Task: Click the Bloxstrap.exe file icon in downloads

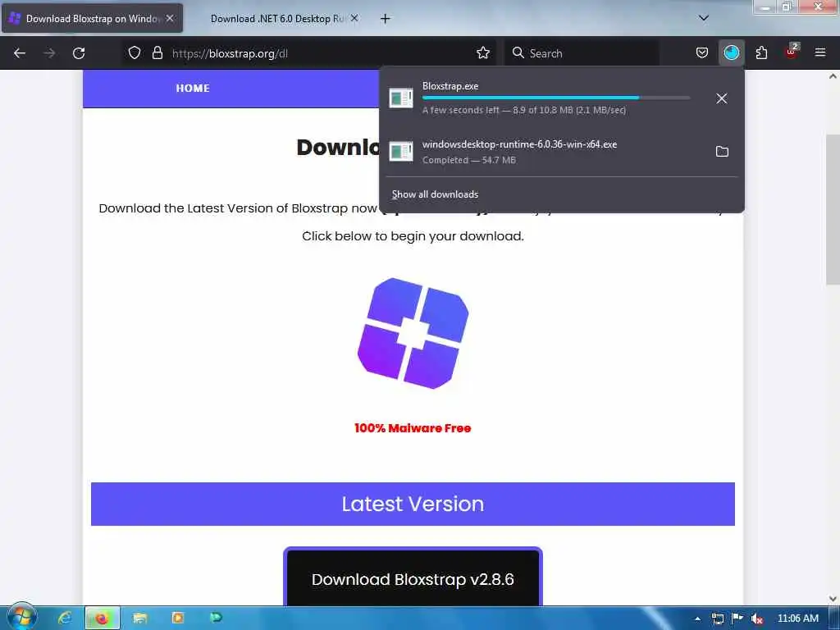Action: click(x=400, y=98)
